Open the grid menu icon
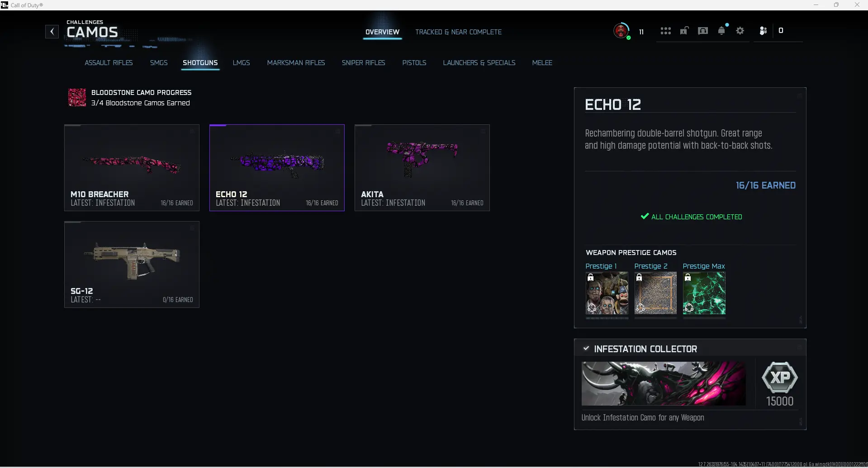The image size is (868, 468). 665,31
